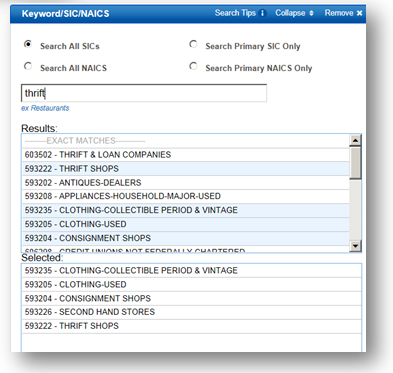This screenshot has width=393, height=373.
Task: Click the Keyword/SIC/NAICS panel title
Action: coord(65,14)
